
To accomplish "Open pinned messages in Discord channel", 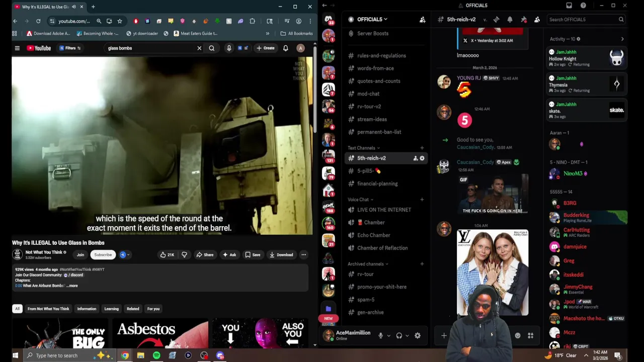I will 523,20.
